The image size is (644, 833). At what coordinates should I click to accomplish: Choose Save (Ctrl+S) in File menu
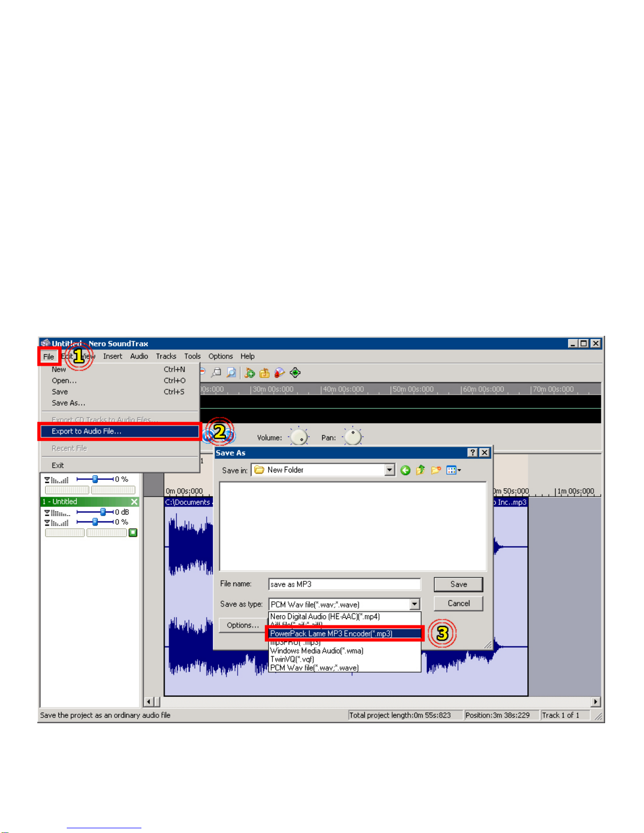120,392
